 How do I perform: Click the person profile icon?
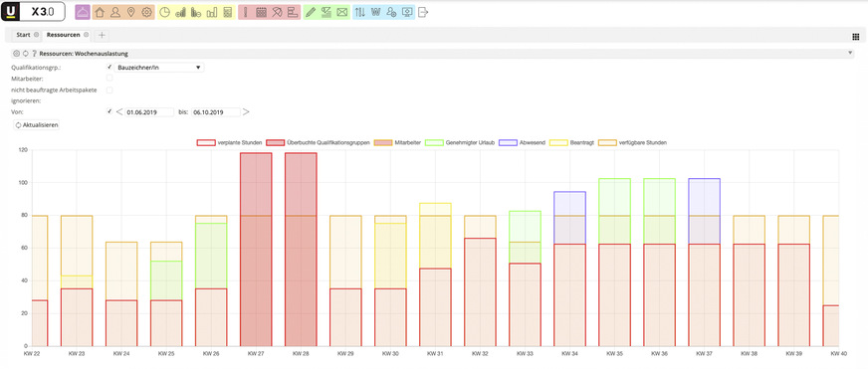[115, 12]
